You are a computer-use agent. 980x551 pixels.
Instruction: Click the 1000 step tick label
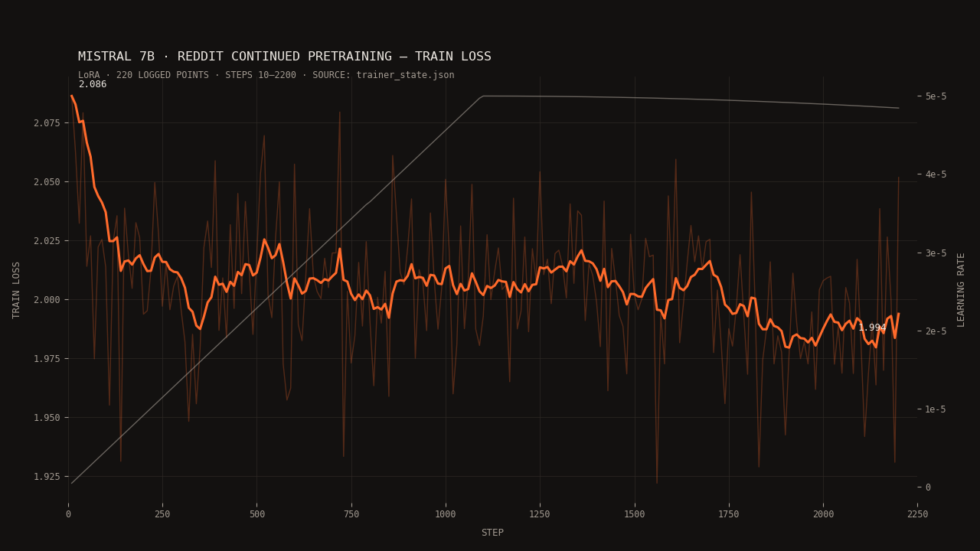pyautogui.click(x=446, y=515)
